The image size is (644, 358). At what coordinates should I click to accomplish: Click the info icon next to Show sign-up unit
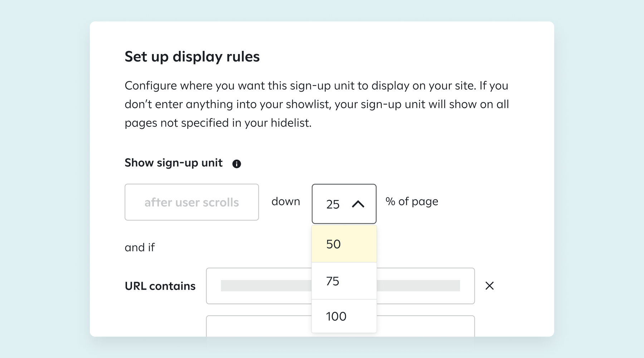pos(236,163)
